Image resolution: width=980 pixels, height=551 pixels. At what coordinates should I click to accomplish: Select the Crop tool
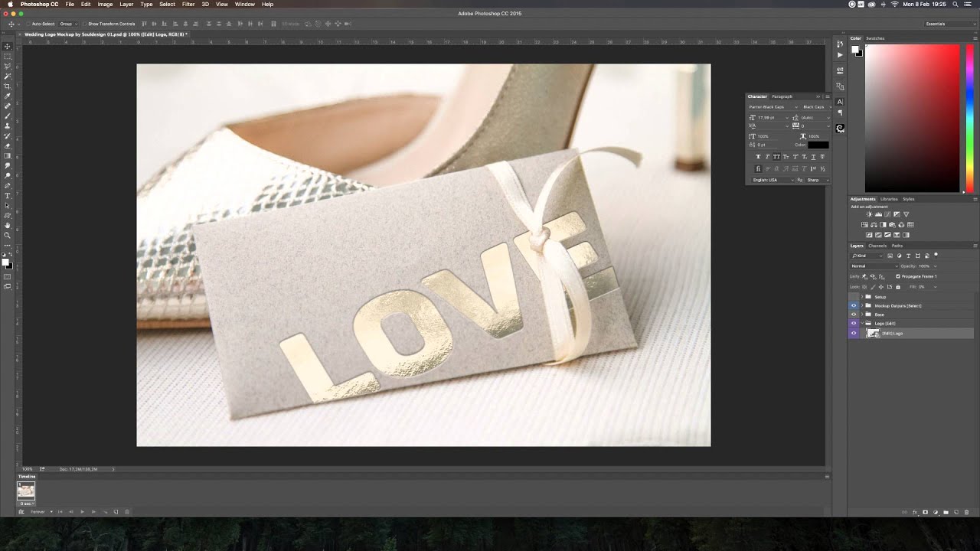coord(7,86)
